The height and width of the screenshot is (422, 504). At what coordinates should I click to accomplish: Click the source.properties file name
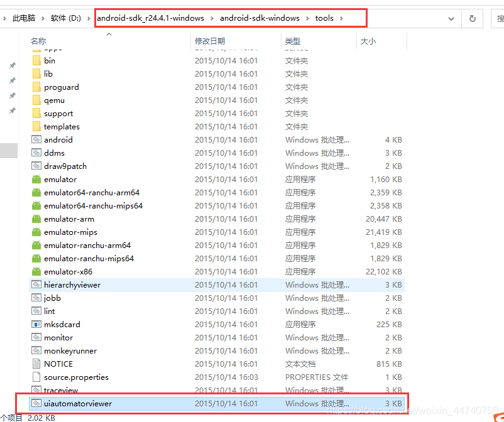pyautogui.click(x=76, y=377)
